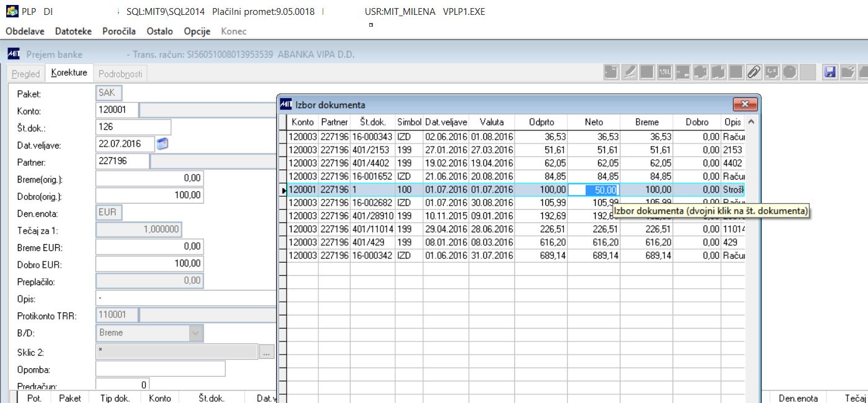Click the grayed XML toolbar icon
The height and width of the screenshot is (403, 868).
pos(666,72)
